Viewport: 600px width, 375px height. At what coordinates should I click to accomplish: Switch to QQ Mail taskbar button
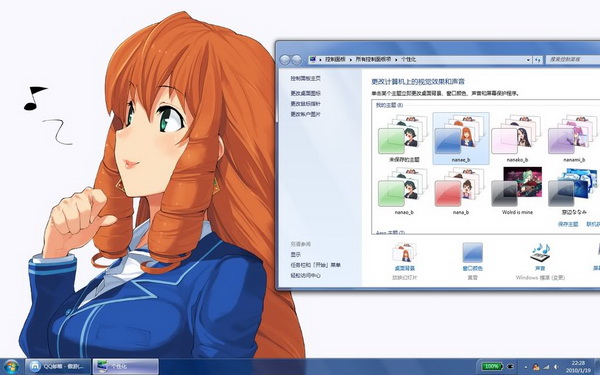[58, 367]
